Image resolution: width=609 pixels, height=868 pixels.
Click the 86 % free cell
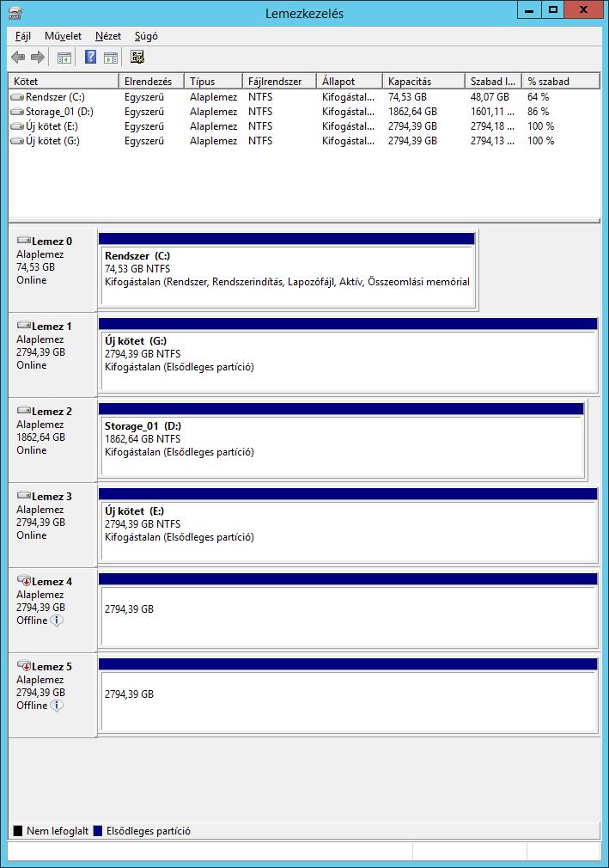coord(539,112)
